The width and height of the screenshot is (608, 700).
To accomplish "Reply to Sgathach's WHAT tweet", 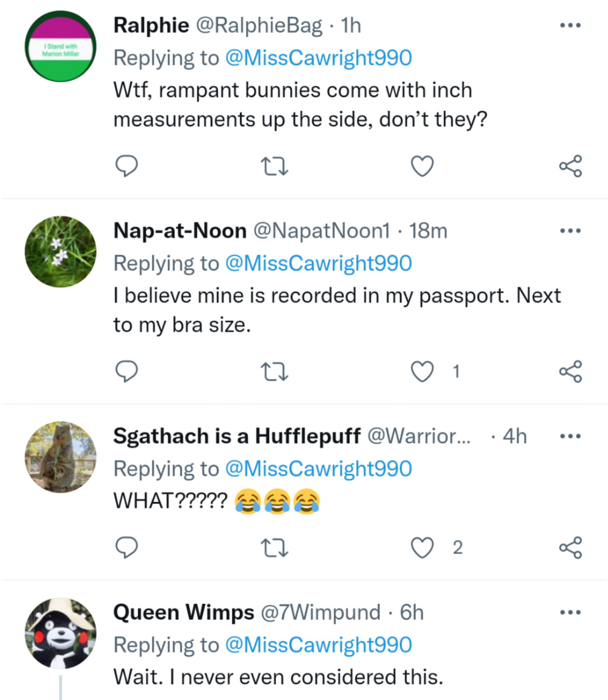I will point(126,547).
